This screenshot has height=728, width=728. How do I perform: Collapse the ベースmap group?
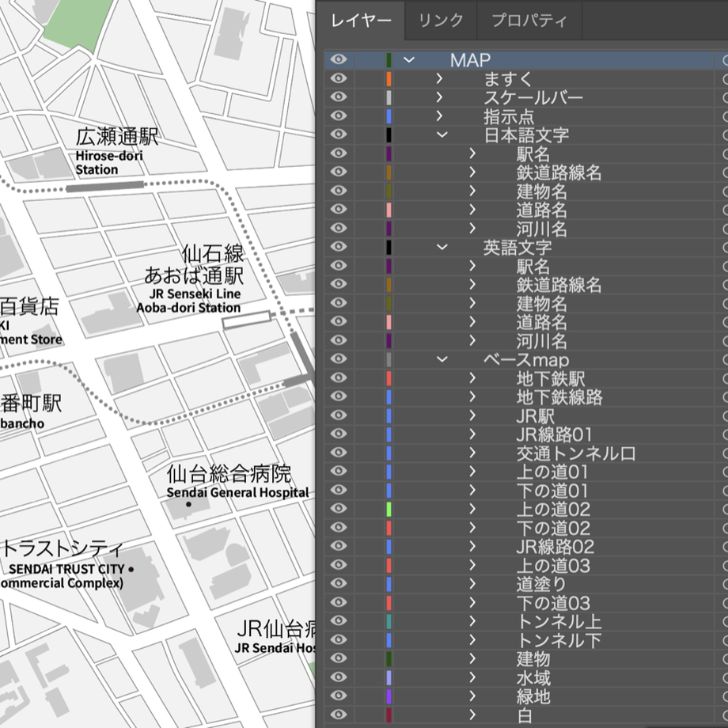point(442,359)
